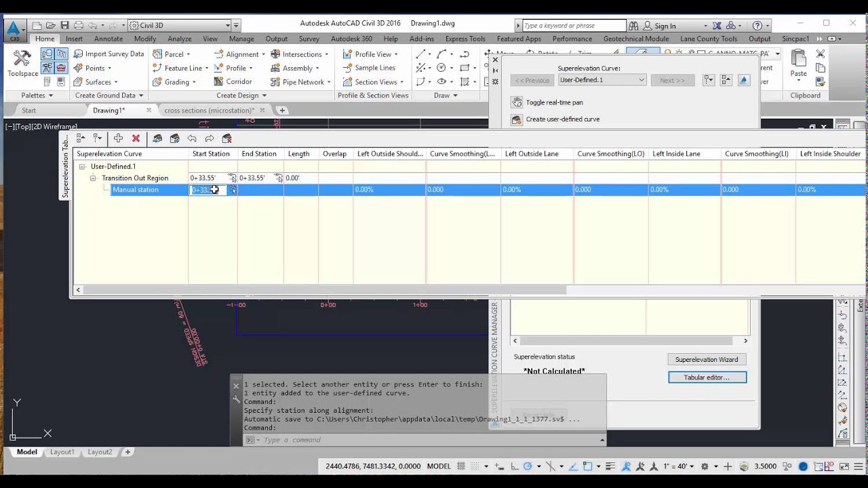Image resolution: width=868 pixels, height=488 pixels.
Task: Open the Superelevation Curve dropdown
Action: (x=601, y=80)
